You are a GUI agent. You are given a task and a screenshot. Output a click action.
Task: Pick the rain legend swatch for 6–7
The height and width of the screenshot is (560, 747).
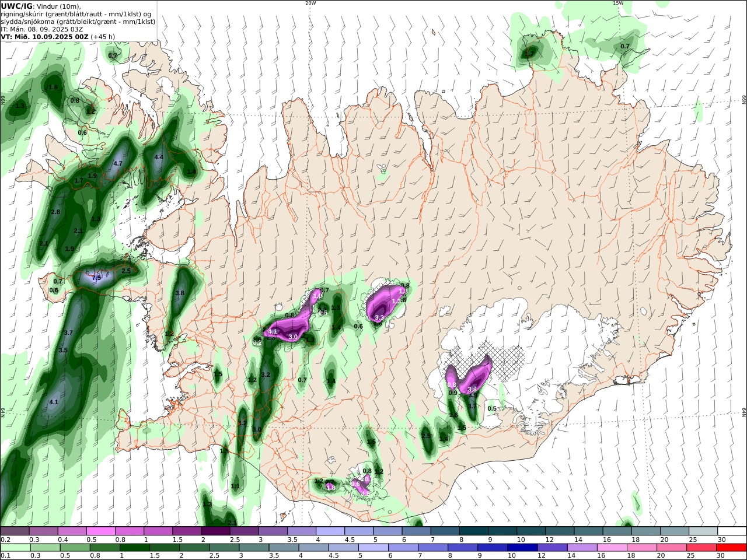403,548
